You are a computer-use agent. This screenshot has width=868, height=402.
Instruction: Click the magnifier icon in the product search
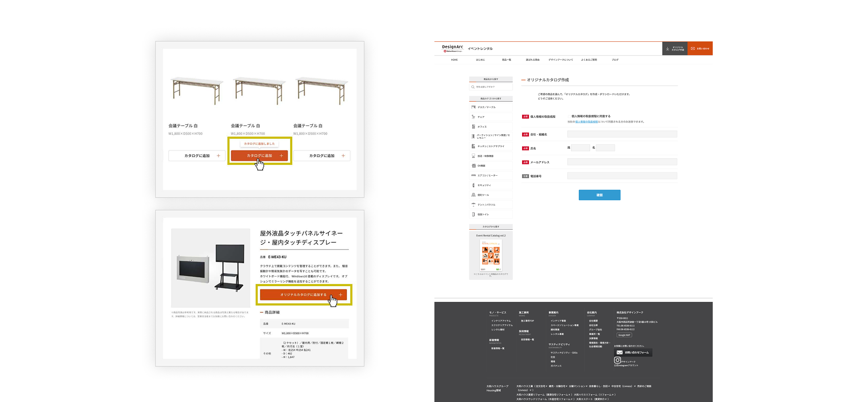tap(473, 87)
